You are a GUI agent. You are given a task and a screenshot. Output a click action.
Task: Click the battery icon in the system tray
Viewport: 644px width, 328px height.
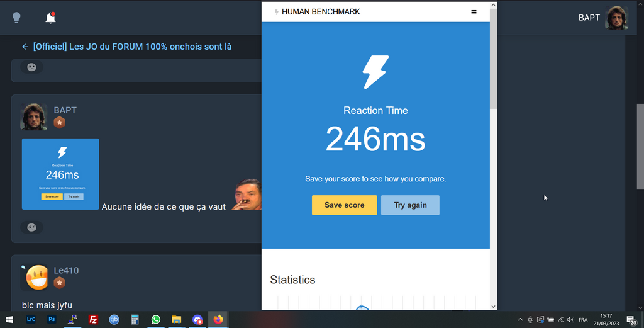click(551, 320)
